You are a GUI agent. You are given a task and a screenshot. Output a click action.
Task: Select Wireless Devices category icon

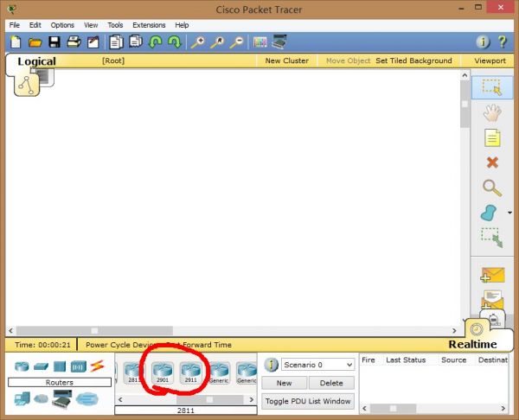pos(79,366)
